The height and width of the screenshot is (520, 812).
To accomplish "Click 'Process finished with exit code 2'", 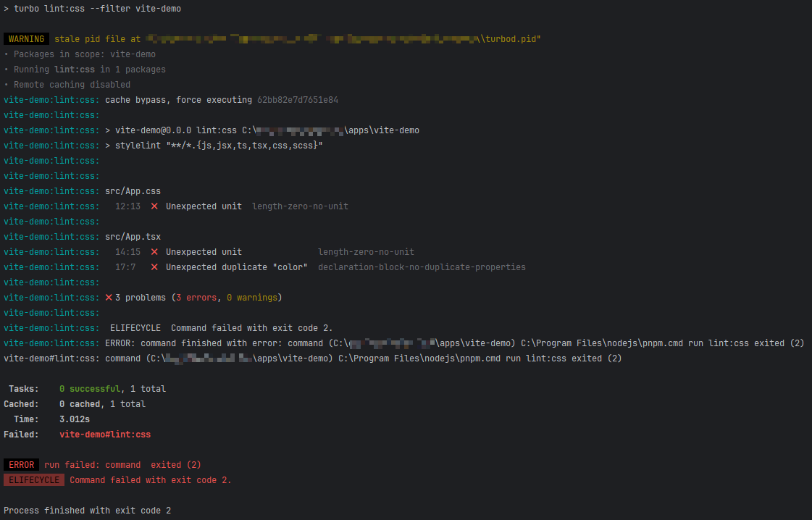I will (87, 511).
